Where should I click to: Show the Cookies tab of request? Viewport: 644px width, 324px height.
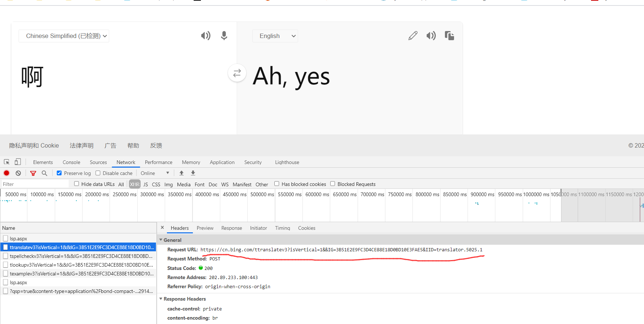pos(306,228)
